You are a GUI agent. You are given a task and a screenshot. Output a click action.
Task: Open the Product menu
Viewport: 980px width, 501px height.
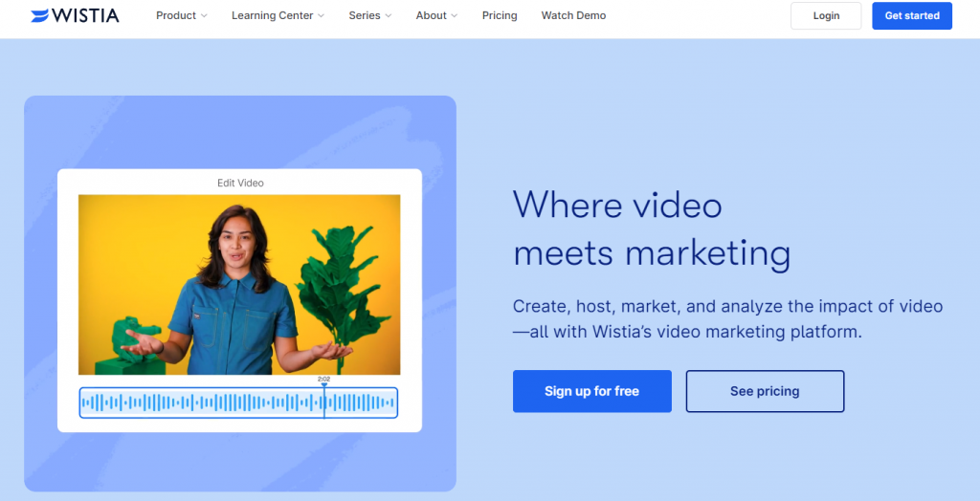pyautogui.click(x=176, y=15)
